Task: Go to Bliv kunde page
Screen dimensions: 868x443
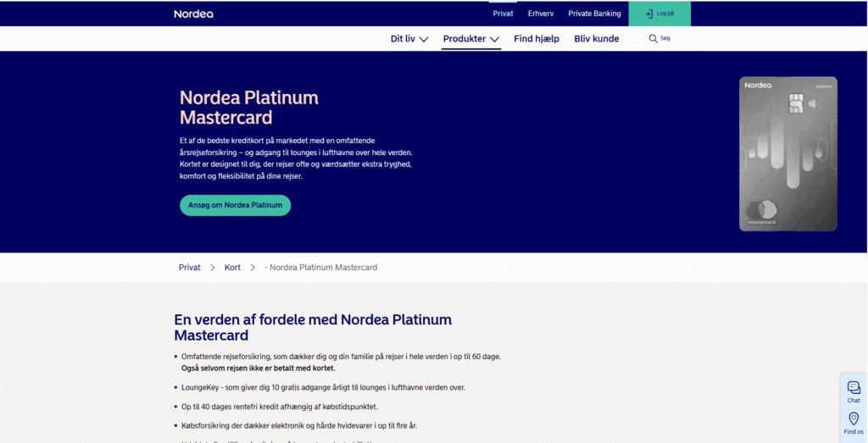Action: coord(596,39)
